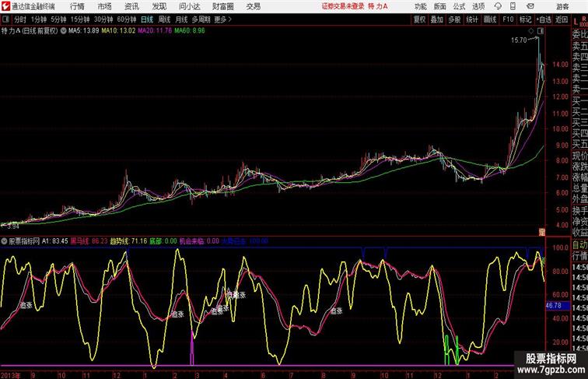This screenshot has height=379, width=588.
Task: Click the 标记 toolbar button
Action: click(525, 19)
